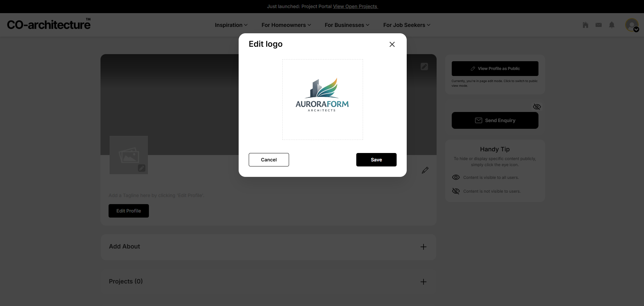Screen dimensions: 644x306
Task: Click the Send Enquiry button
Action: coord(495,120)
